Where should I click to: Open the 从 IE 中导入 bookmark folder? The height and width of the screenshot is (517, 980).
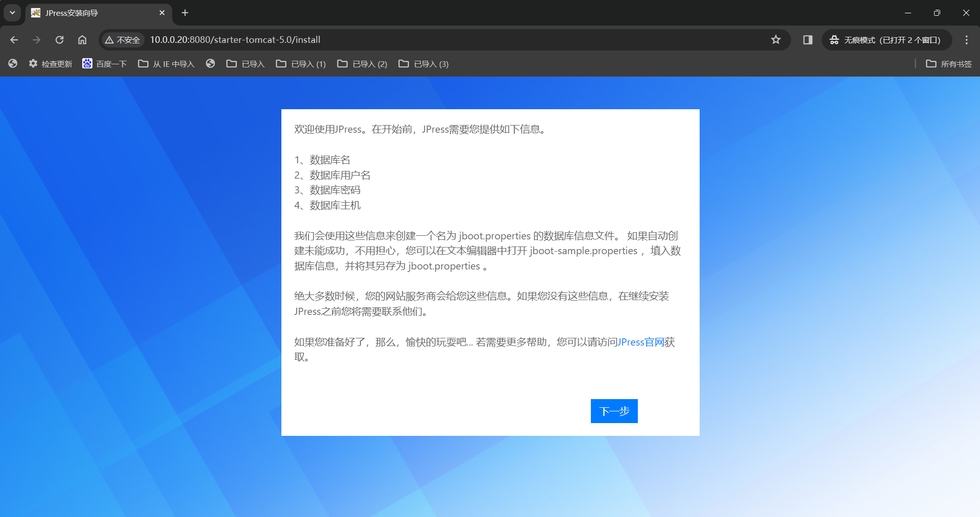click(166, 64)
